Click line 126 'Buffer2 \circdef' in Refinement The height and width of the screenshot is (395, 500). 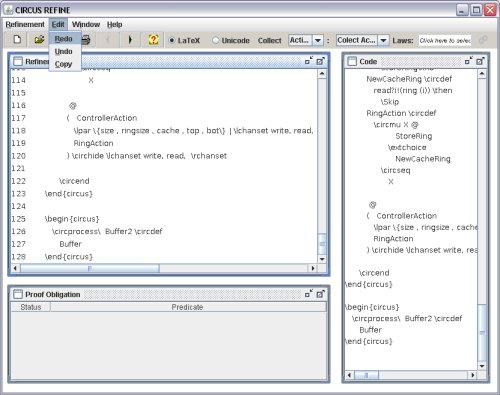click(134, 231)
